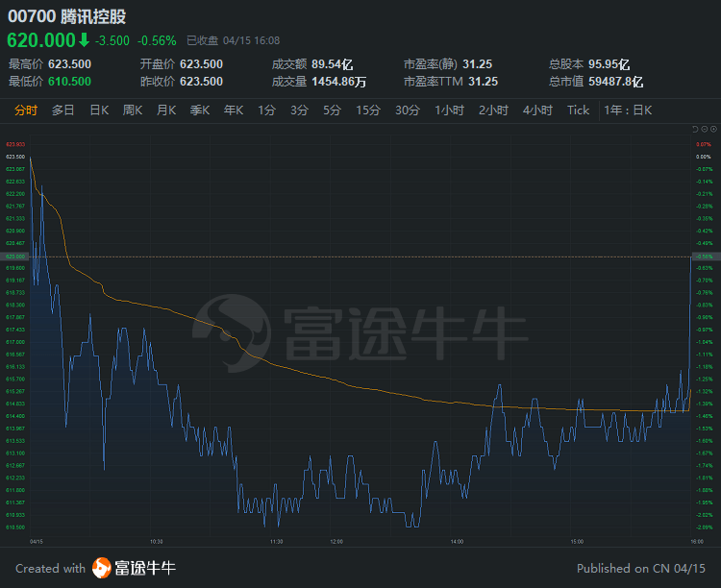Click the 620.000 price marker on axis
721x588 pixels.
[x=15, y=257]
